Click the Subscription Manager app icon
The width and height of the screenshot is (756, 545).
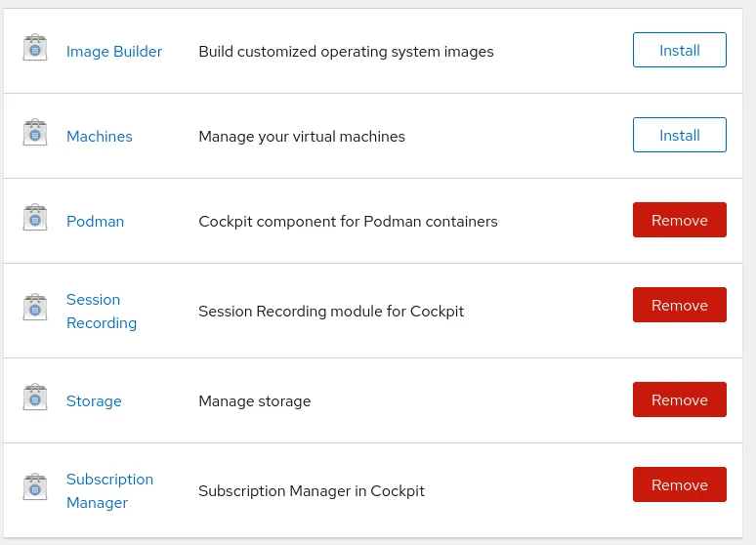click(x=35, y=487)
